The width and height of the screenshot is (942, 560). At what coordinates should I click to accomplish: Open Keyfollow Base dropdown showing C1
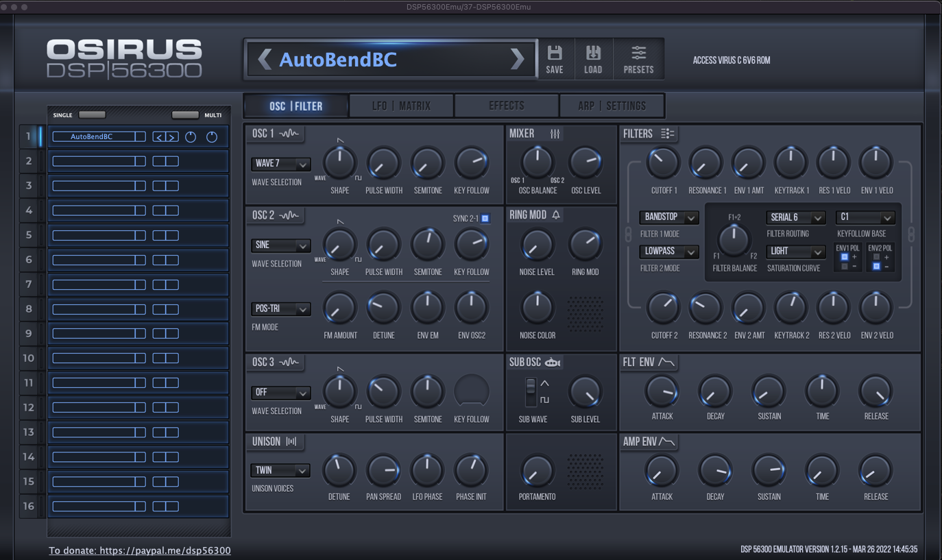tap(865, 217)
